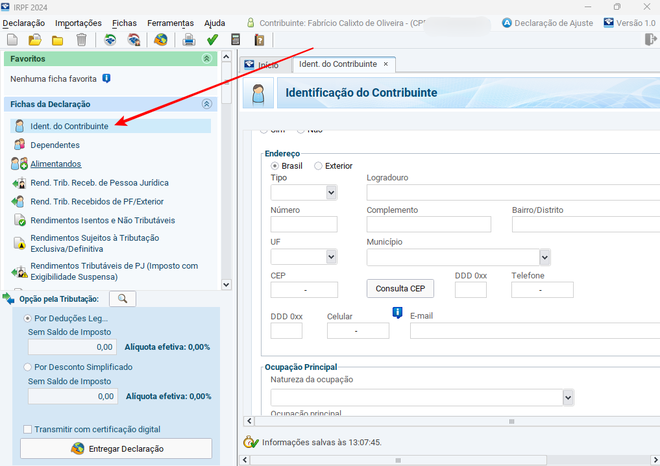Click into the Logradouro field

tap(513, 192)
